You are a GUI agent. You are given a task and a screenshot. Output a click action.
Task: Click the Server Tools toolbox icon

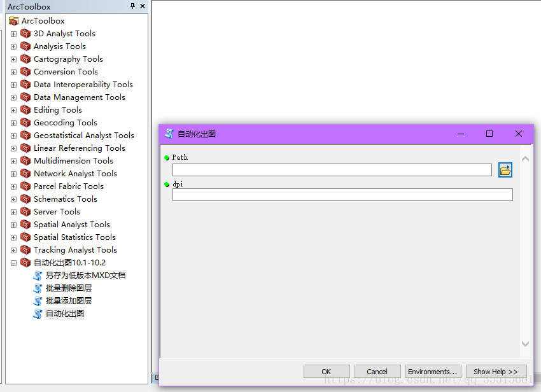[x=25, y=212]
